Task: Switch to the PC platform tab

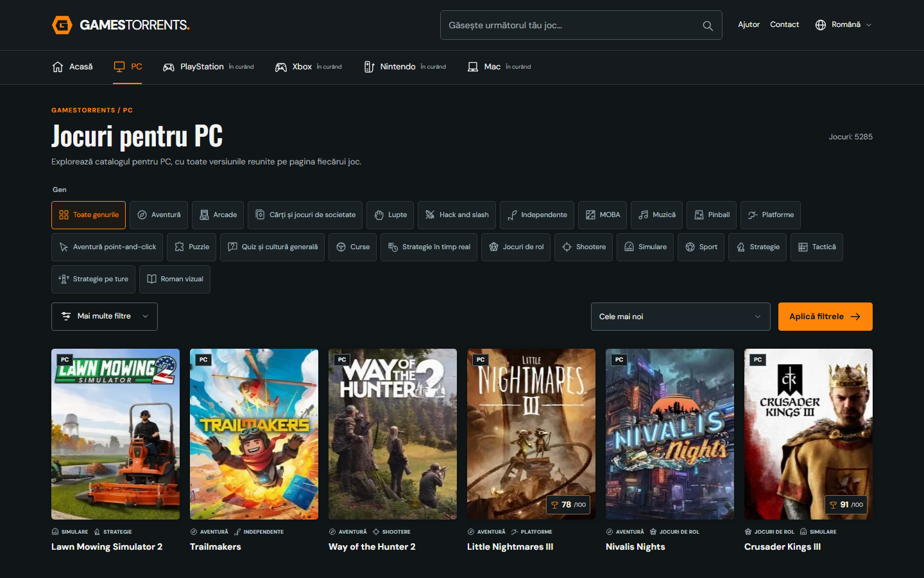Action: (x=128, y=67)
